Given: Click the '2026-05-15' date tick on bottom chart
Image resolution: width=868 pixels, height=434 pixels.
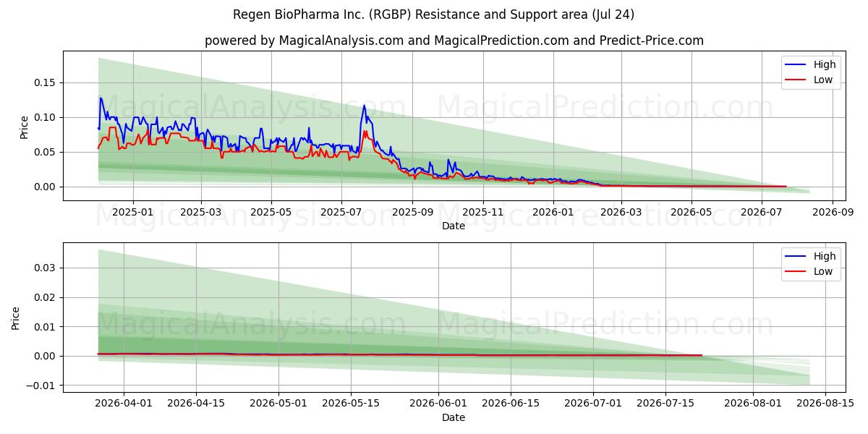Looking at the screenshot, I should pos(351,404).
